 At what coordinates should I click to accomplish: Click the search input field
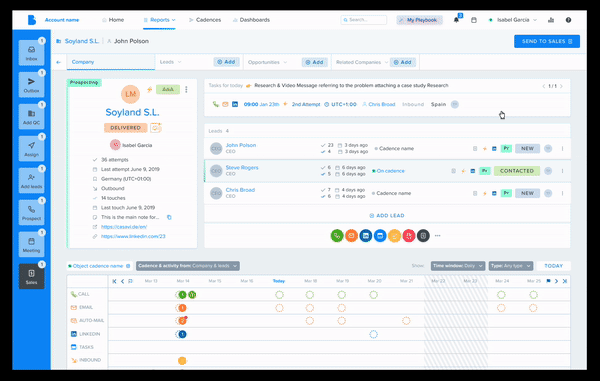pyautogui.click(x=364, y=20)
